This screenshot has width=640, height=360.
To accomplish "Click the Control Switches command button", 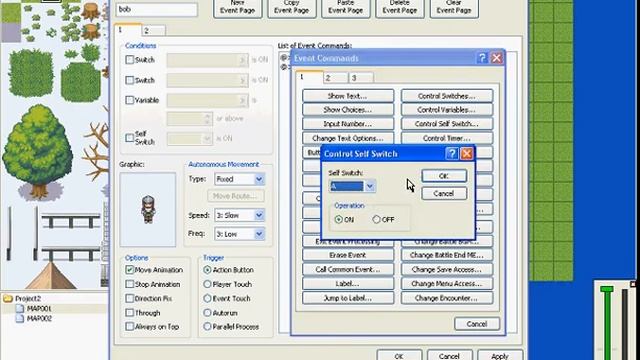I will [x=447, y=96].
